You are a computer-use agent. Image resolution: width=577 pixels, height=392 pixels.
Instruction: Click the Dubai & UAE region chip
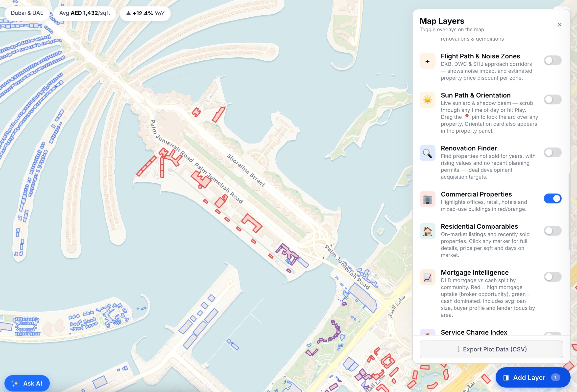pos(27,13)
